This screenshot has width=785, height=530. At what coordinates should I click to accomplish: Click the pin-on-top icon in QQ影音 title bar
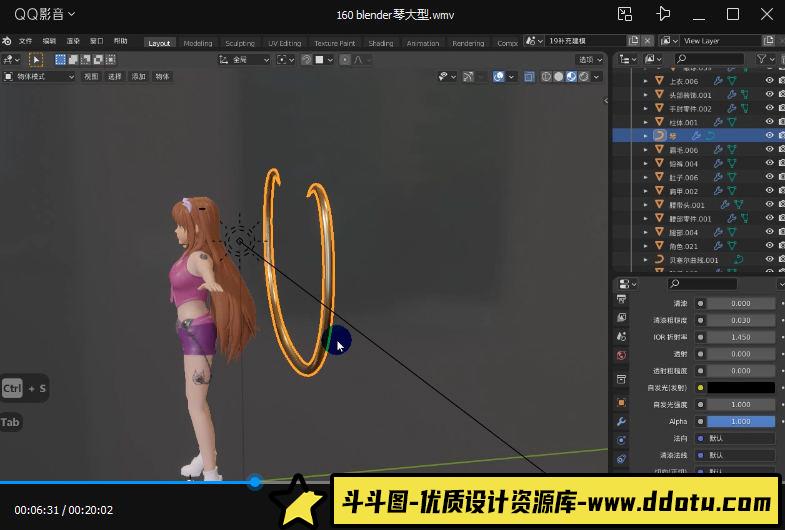663,14
